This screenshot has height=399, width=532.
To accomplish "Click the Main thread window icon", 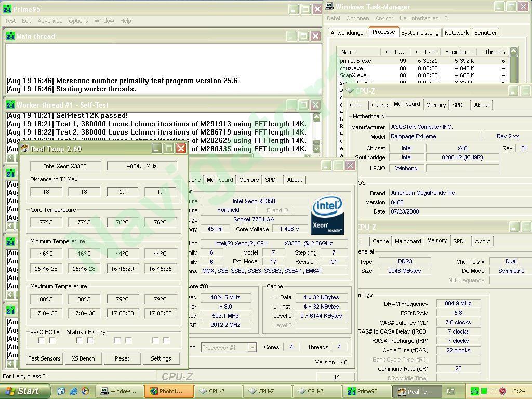I will (10, 36).
